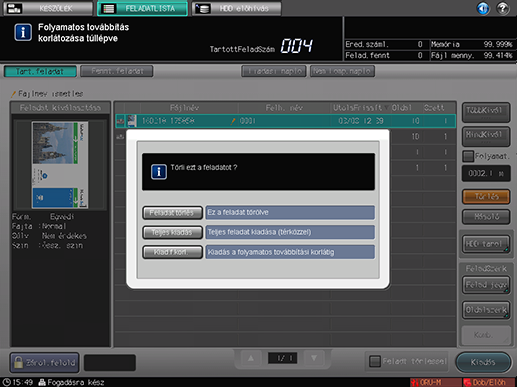Click the Feladat törlés button in dialog
Viewport: 517px width, 387px height.
coord(172,213)
